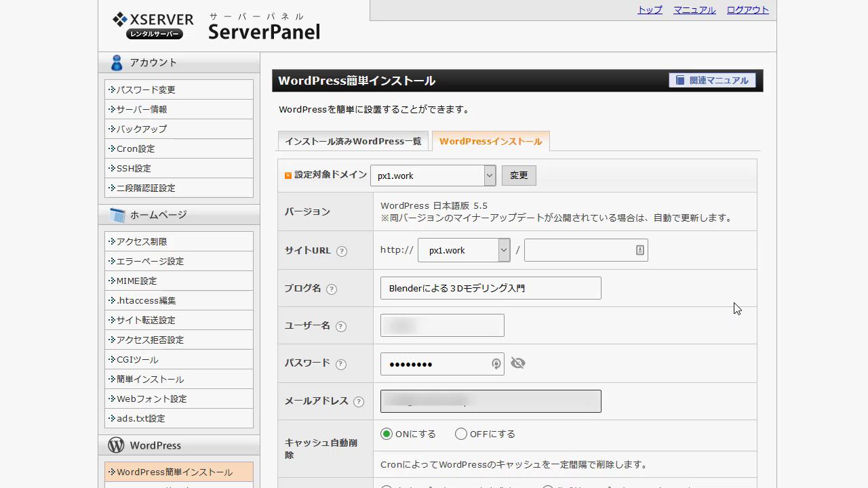This screenshot has width=868, height=488.
Task: Click the autofill icon in URL path field
Action: pos(639,250)
